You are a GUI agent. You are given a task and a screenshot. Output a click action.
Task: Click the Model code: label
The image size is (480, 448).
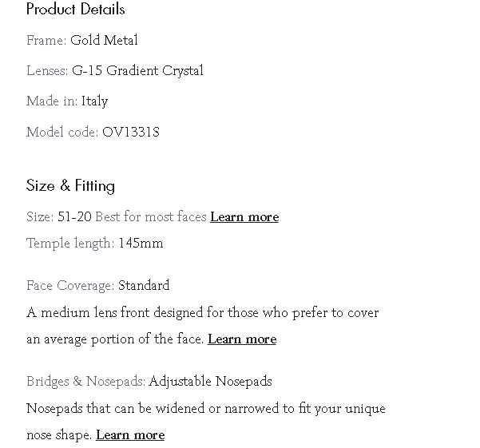pyautogui.click(x=62, y=133)
